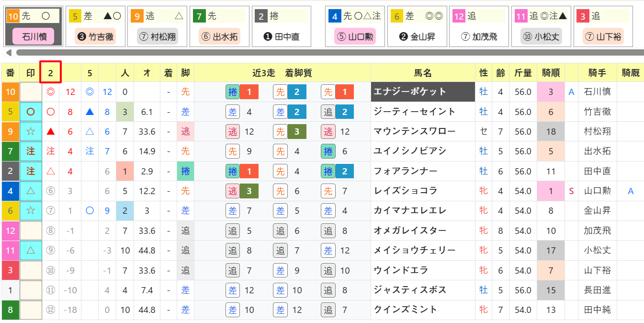Click the blue number 4 badge in table
The width and height of the screenshot is (644, 323).
point(10,191)
